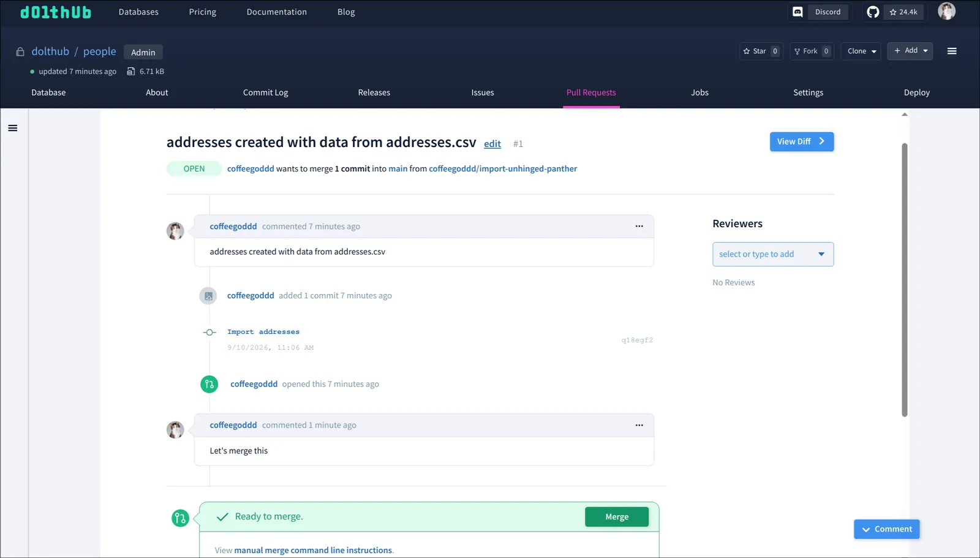Edit the pull request title
Image resolution: width=980 pixels, height=558 pixels.
pos(492,144)
